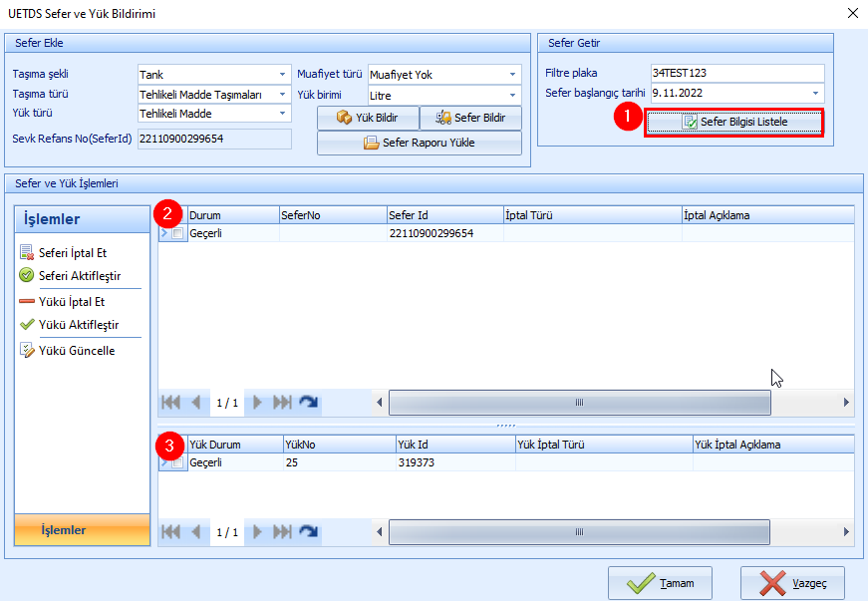Sort by the İptal Türü column header

tap(592, 215)
